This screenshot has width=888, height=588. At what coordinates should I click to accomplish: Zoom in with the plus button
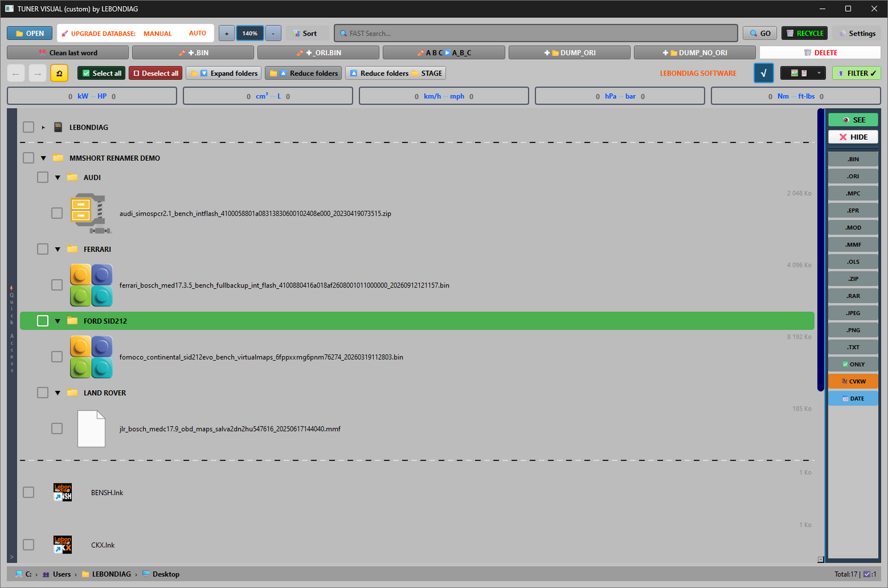(226, 33)
